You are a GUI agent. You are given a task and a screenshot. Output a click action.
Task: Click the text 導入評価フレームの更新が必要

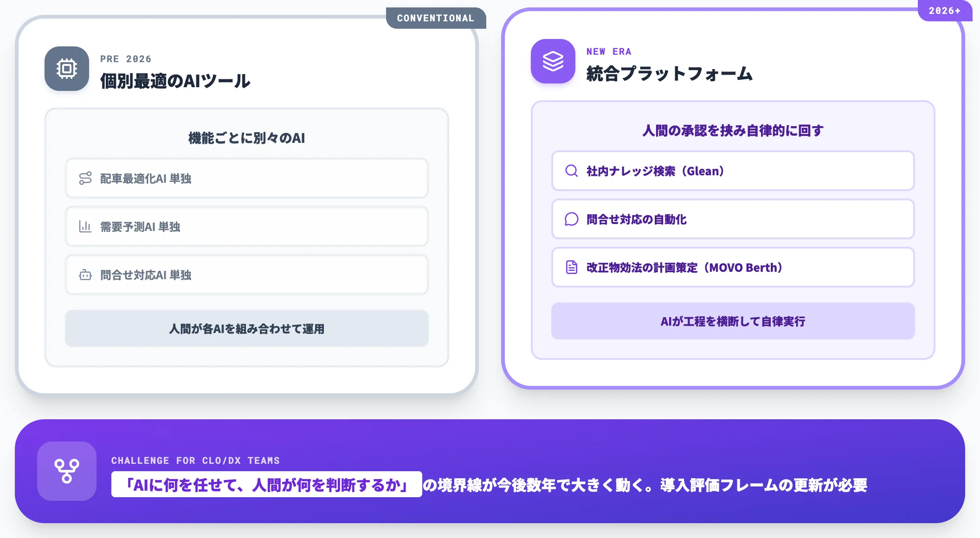[x=764, y=485]
